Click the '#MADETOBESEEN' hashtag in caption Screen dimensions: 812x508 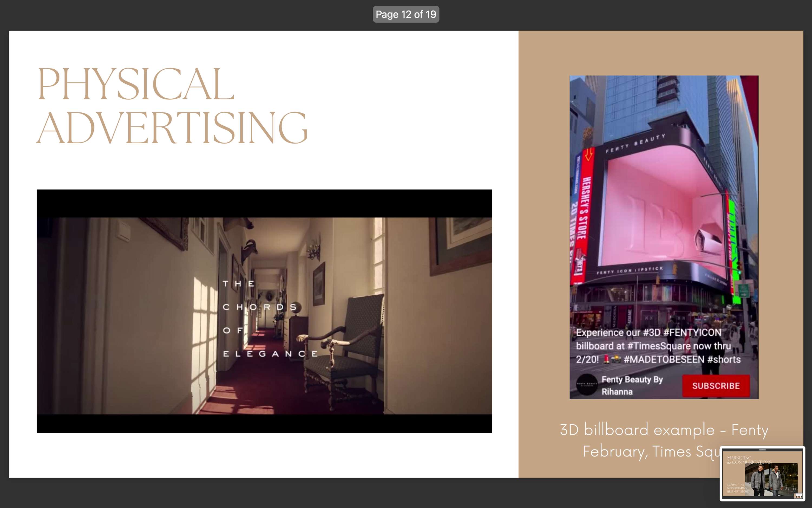pos(664,360)
